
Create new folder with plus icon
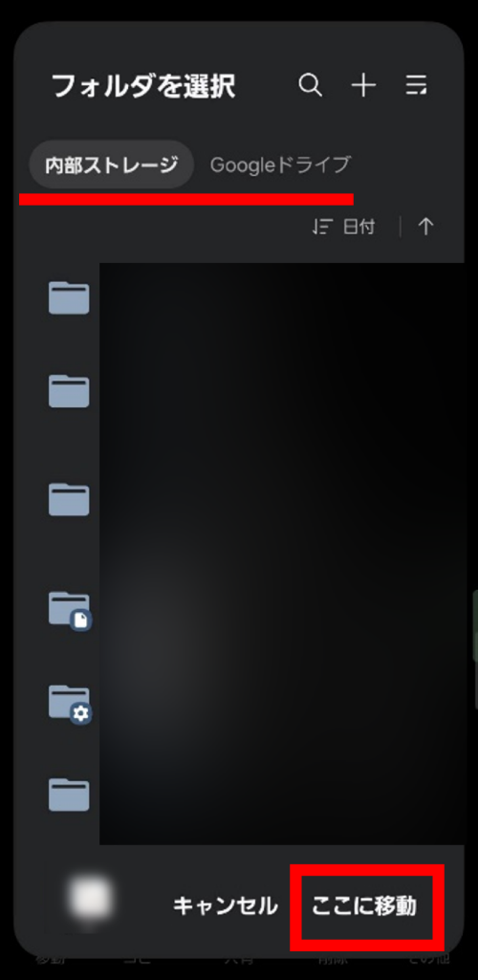363,85
